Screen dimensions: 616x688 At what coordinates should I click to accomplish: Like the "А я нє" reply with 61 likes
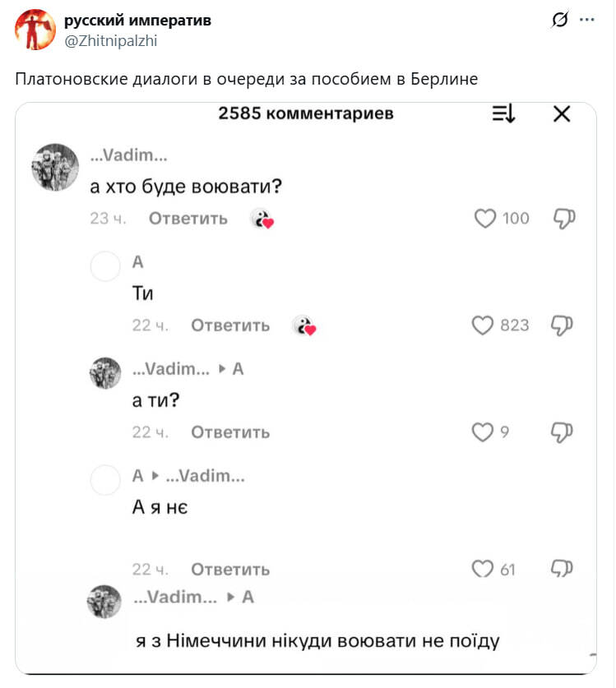(x=482, y=569)
